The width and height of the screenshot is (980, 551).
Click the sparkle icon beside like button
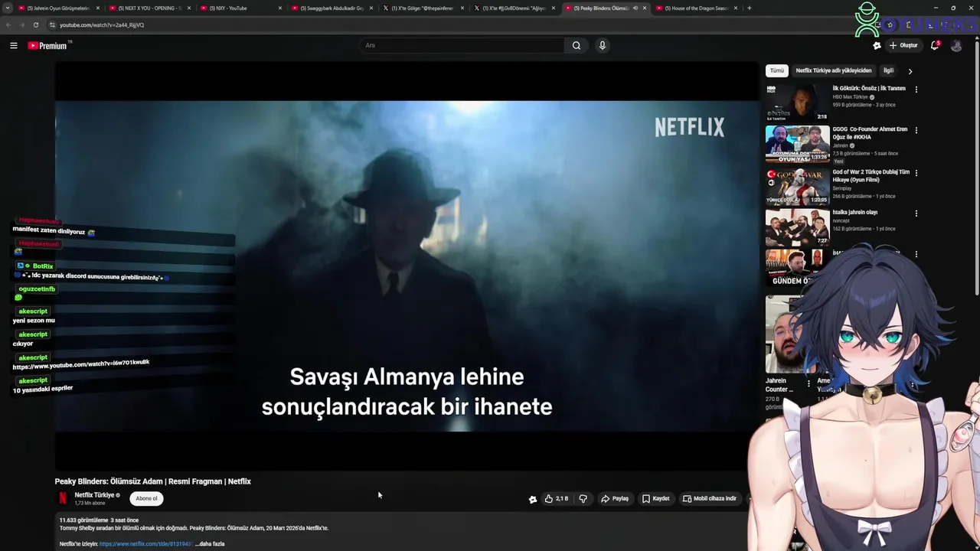tap(533, 499)
